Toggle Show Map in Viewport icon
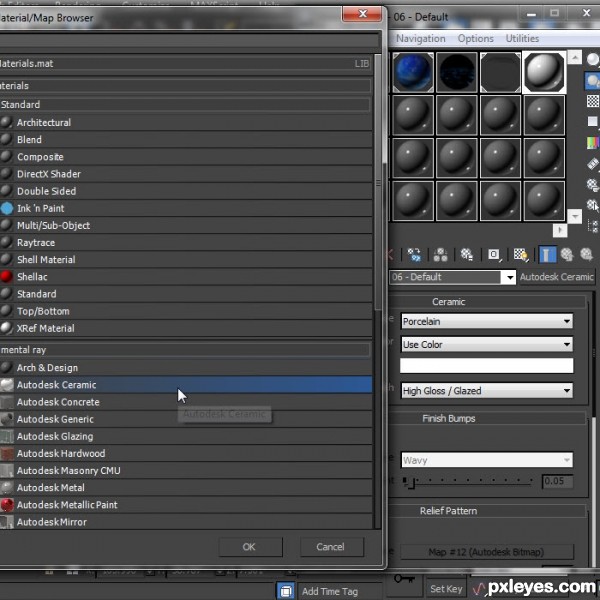 coord(520,254)
